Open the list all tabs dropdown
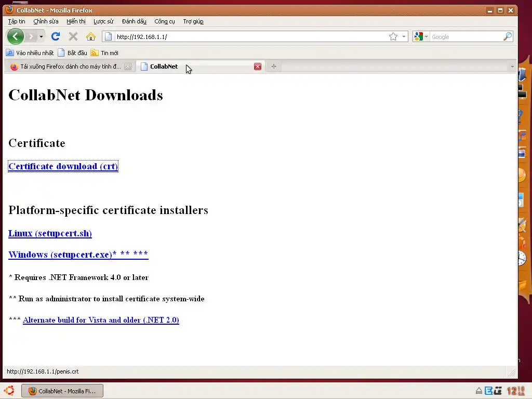The image size is (532, 399). point(512,66)
